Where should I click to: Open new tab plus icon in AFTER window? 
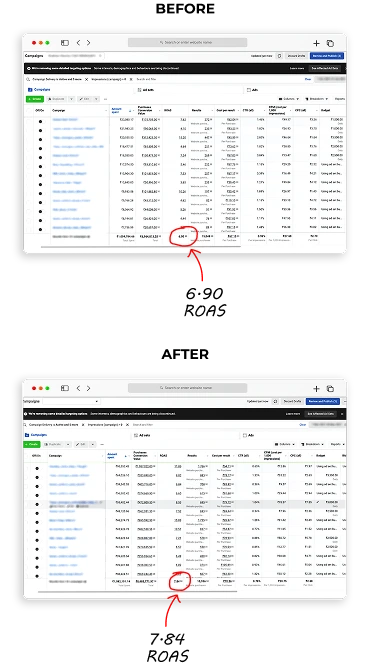[x=316, y=388]
